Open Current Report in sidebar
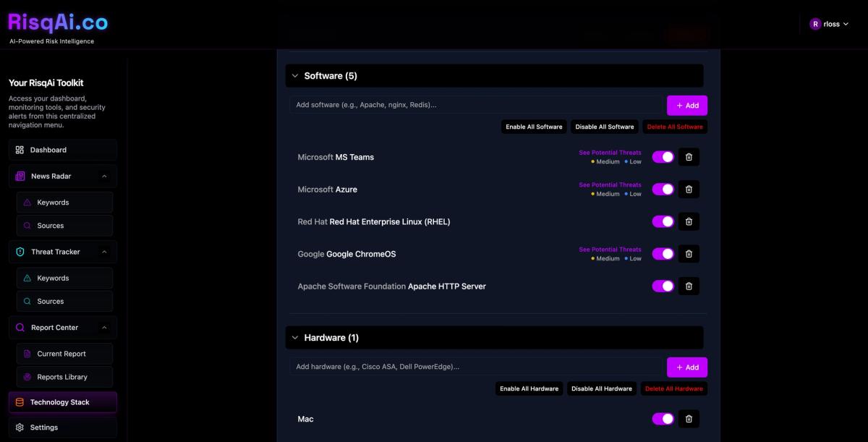 [x=65, y=354]
